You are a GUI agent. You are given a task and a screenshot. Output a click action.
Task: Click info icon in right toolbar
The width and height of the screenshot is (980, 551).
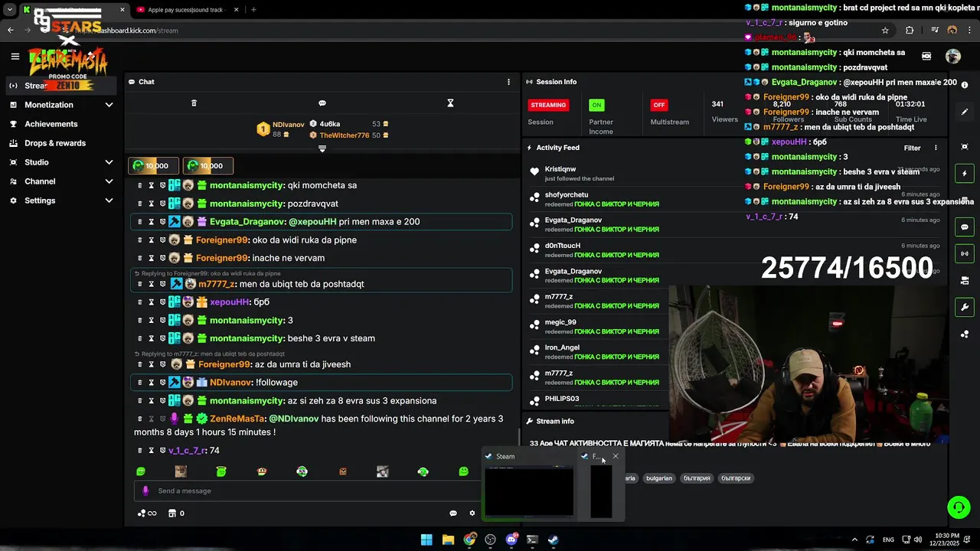(x=965, y=85)
